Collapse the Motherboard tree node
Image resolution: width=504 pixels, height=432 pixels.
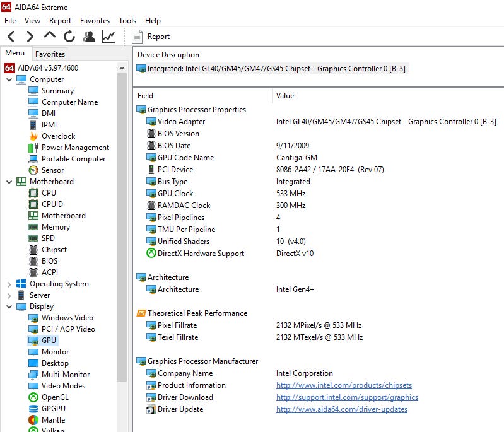pyautogui.click(x=9, y=182)
